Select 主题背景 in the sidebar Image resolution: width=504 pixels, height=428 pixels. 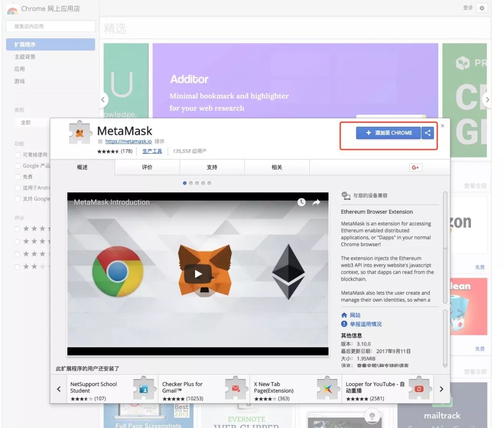(25, 57)
